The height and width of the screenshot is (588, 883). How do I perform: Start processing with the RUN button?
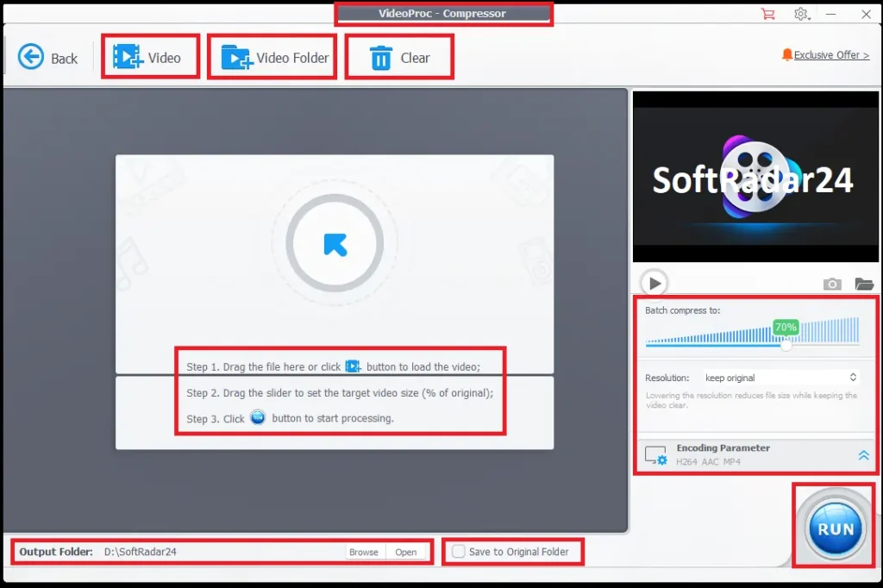[835, 529]
